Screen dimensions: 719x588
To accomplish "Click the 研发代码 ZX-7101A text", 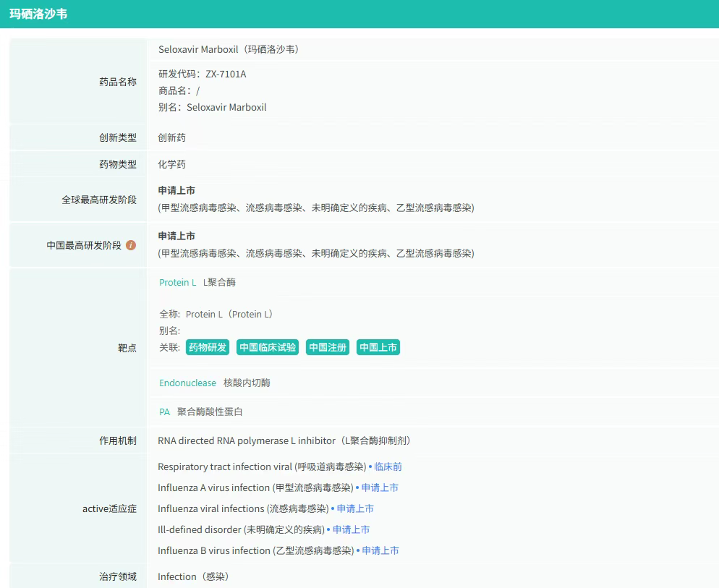I will point(203,74).
